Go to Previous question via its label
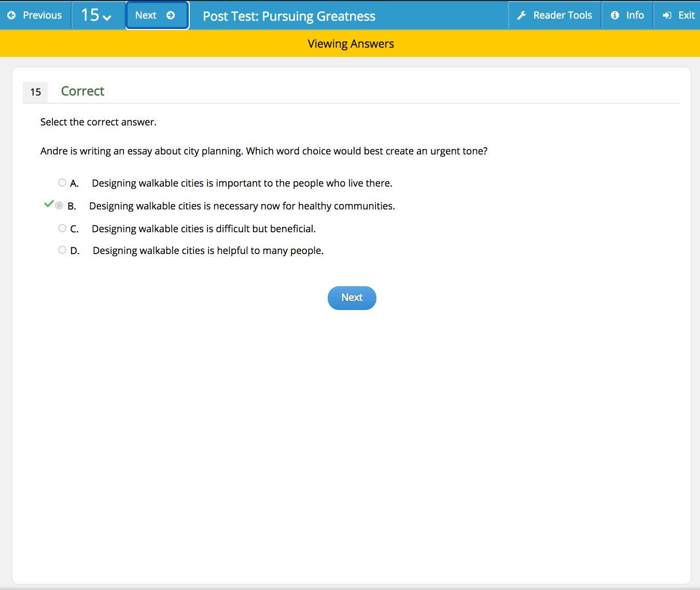 click(x=42, y=16)
